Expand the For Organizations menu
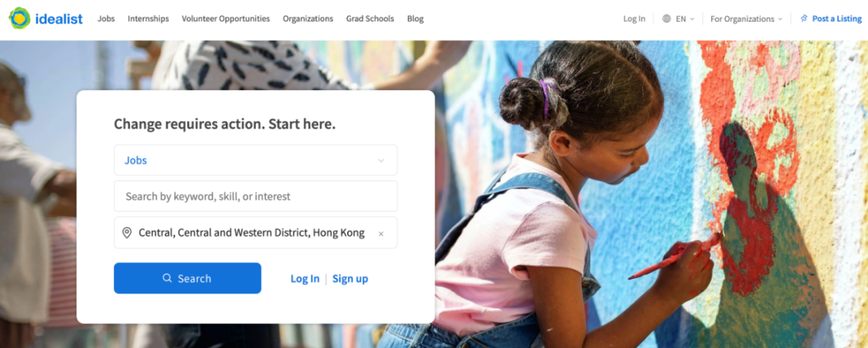 pyautogui.click(x=747, y=18)
